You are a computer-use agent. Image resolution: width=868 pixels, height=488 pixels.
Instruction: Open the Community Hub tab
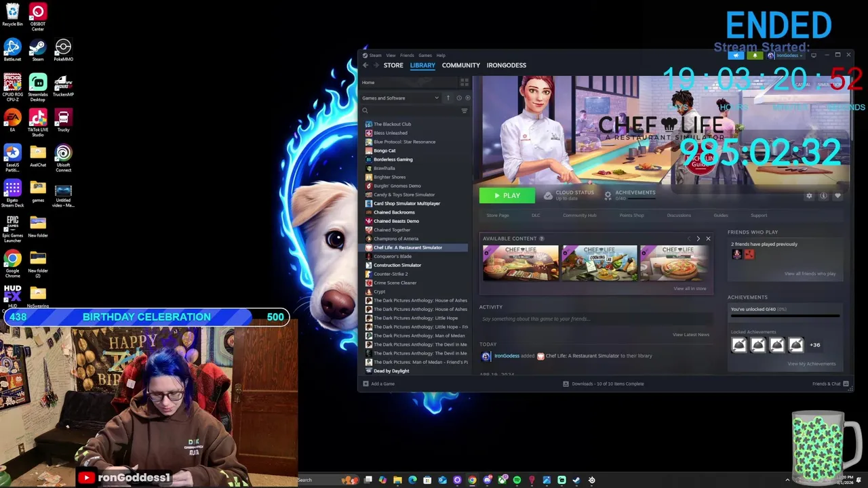(x=579, y=216)
